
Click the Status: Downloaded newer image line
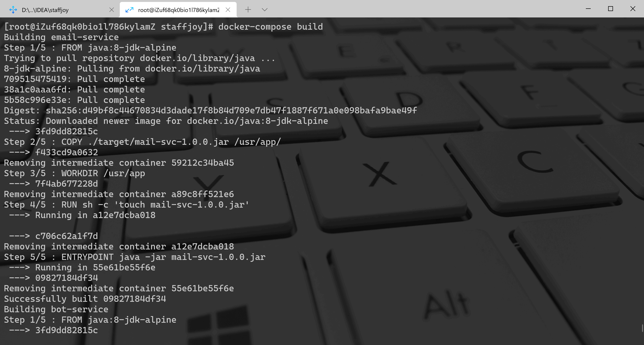tap(166, 121)
